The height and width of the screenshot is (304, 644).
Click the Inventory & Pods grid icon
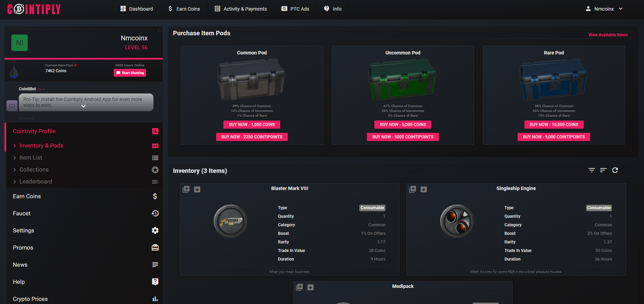[155, 146]
